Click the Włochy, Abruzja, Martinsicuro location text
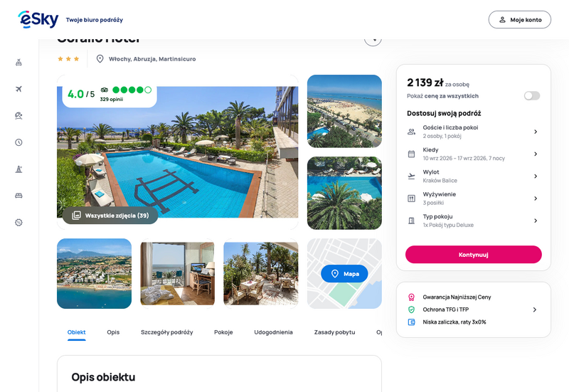The width and height of the screenshot is (569, 392). [x=152, y=59]
